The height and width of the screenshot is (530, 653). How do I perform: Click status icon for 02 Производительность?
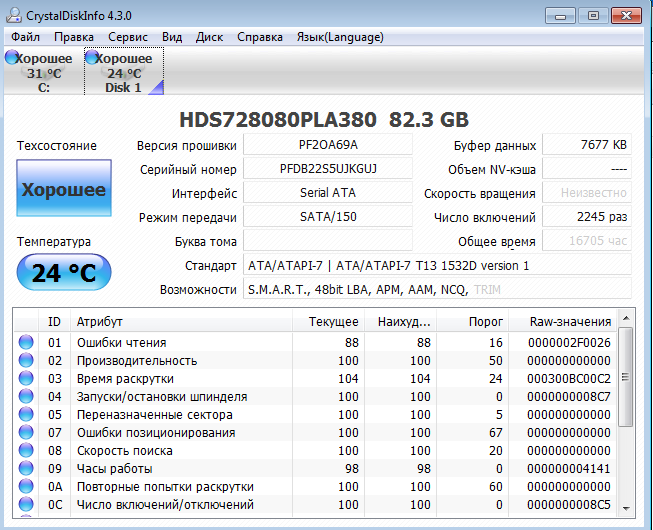coord(26,360)
